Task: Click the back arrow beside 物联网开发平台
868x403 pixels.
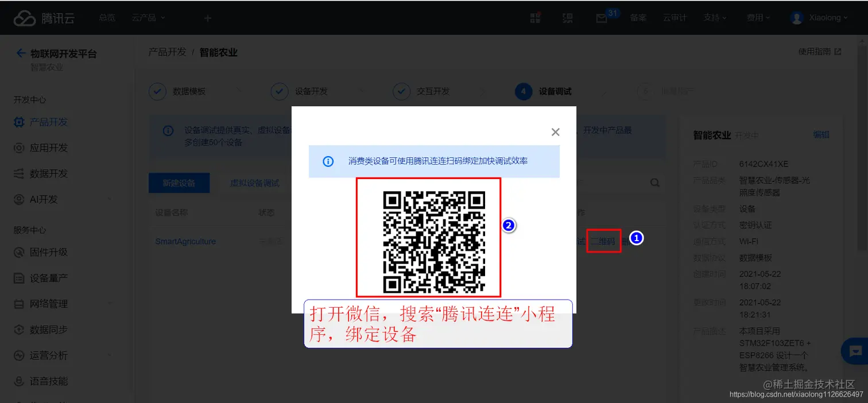Action: pos(21,53)
